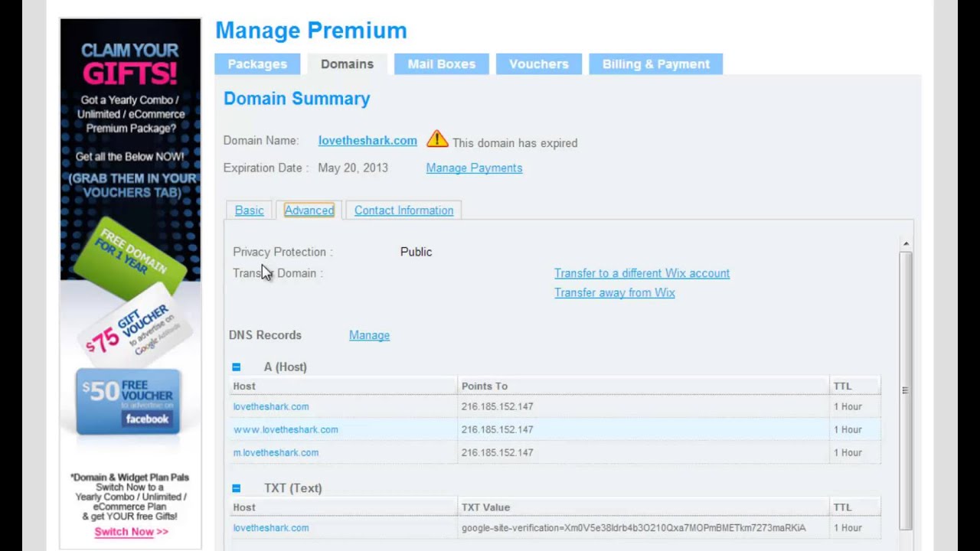Viewport: 980px width, 551px height.
Task: Click the IP address for www.lovetheshark.com
Action: tap(497, 430)
